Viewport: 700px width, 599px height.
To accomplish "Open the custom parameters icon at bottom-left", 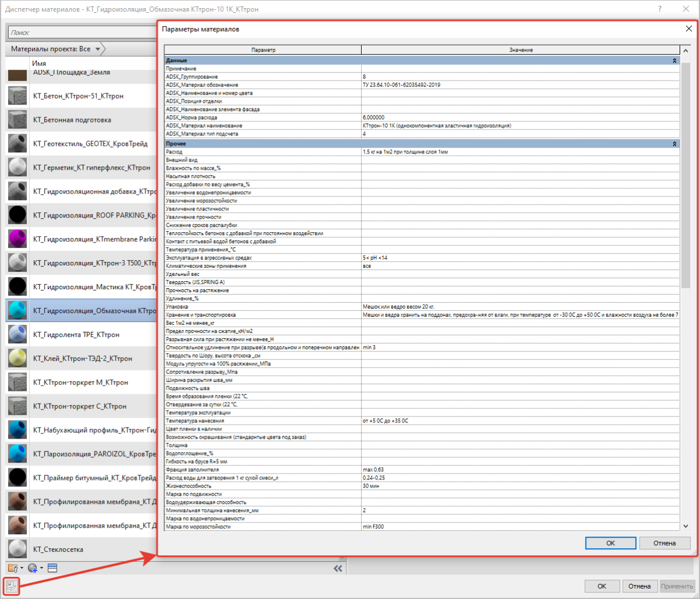I will [12, 586].
